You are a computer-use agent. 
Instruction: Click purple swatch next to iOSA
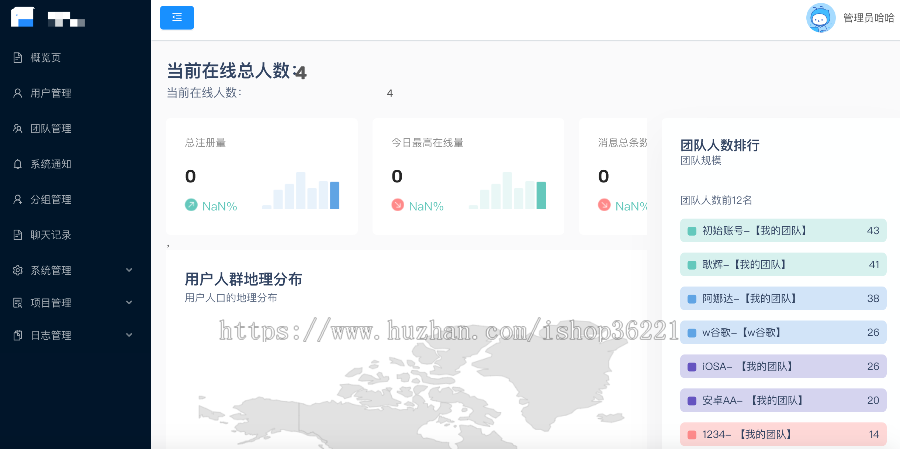coord(692,366)
